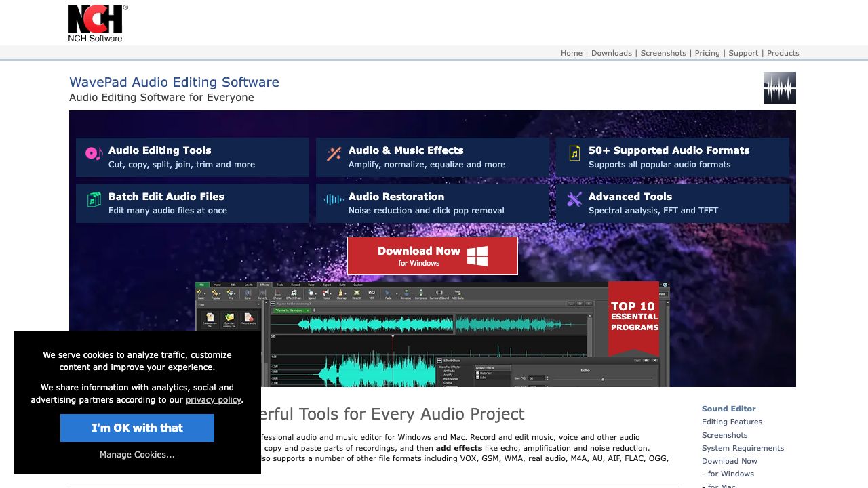Open the privacy policy link

(214, 400)
